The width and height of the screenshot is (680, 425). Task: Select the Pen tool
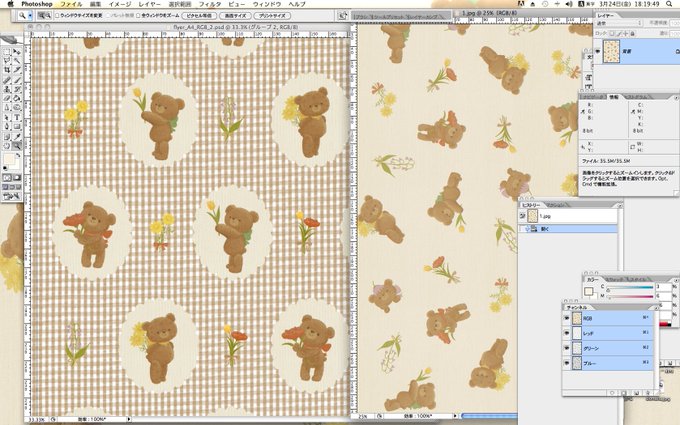tap(7, 126)
